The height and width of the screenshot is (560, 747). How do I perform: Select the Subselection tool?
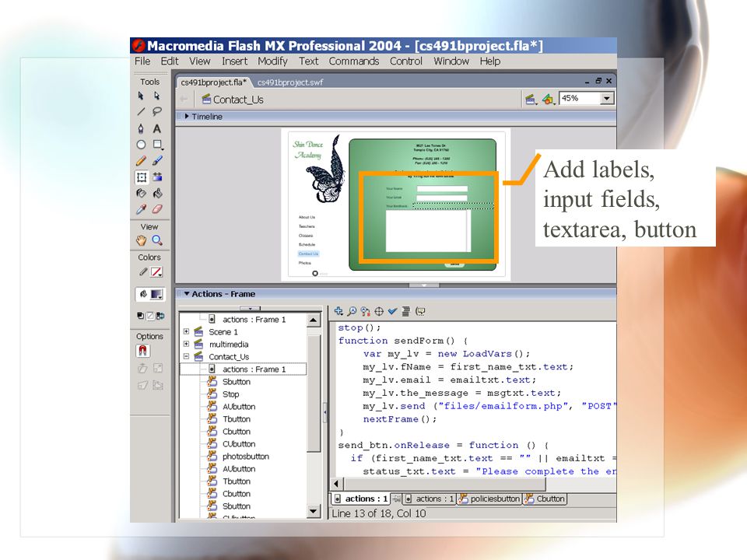156,96
